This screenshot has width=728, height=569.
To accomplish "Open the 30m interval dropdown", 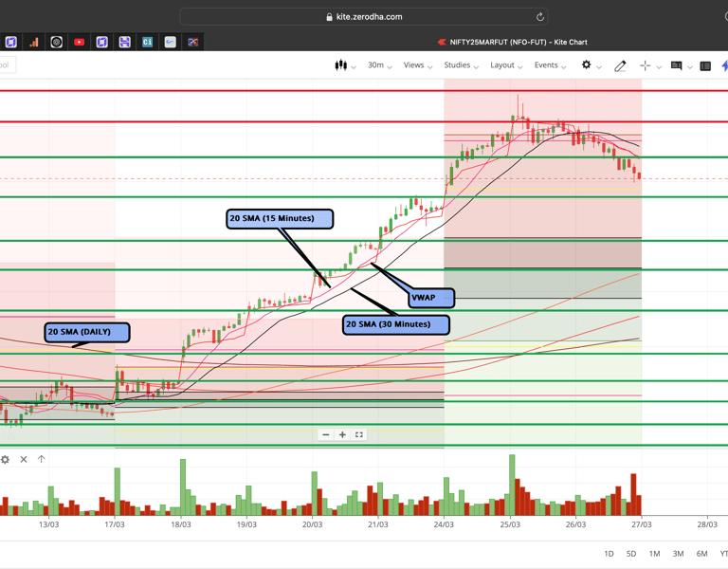I will pyautogui.click(x=380, y=65).
